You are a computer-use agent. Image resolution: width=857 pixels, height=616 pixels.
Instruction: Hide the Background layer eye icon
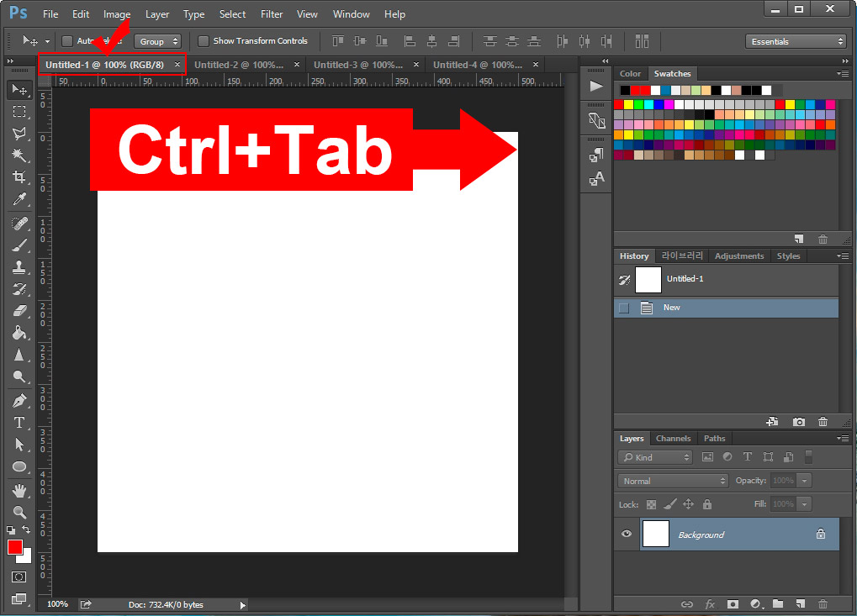(x=627, y=534)
